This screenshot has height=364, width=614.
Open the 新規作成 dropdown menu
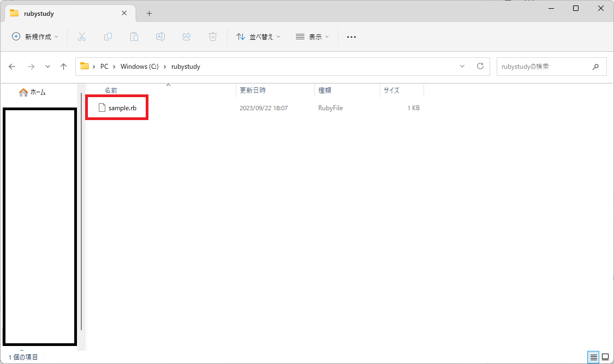click(35, 37)
